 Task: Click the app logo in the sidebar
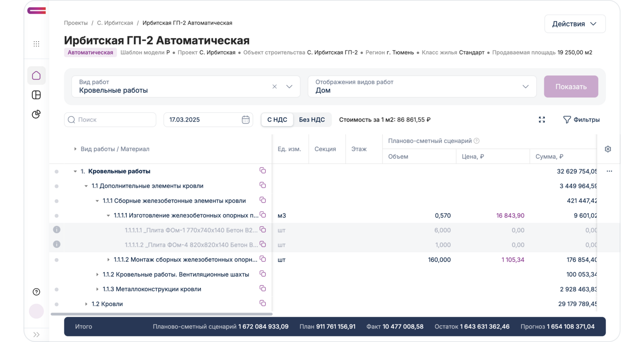pos(36,11)
